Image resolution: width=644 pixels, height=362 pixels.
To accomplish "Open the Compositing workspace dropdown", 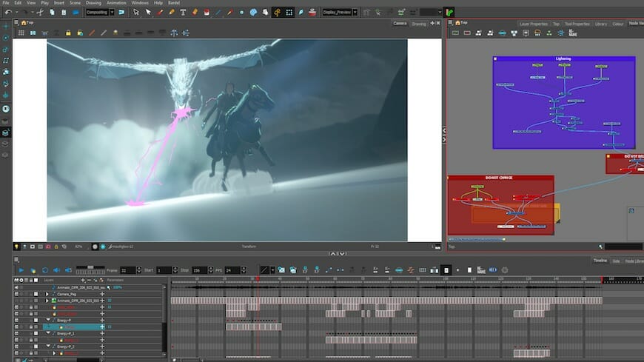I will (x=112, y=13).
